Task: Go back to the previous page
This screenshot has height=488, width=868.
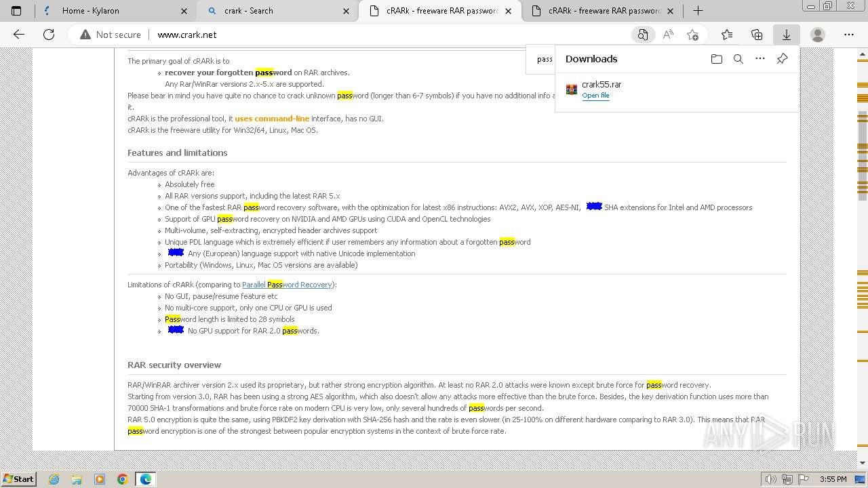Action: coord(19,35)
